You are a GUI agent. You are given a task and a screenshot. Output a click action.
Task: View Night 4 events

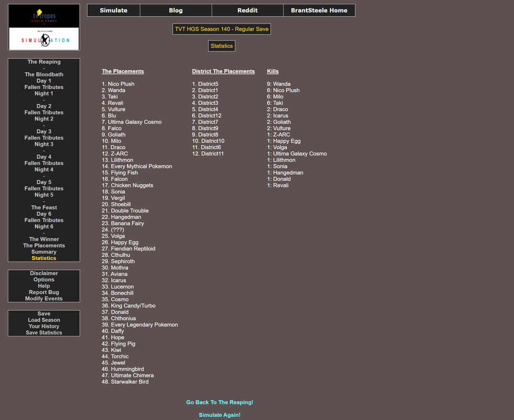tap(44, 170)
